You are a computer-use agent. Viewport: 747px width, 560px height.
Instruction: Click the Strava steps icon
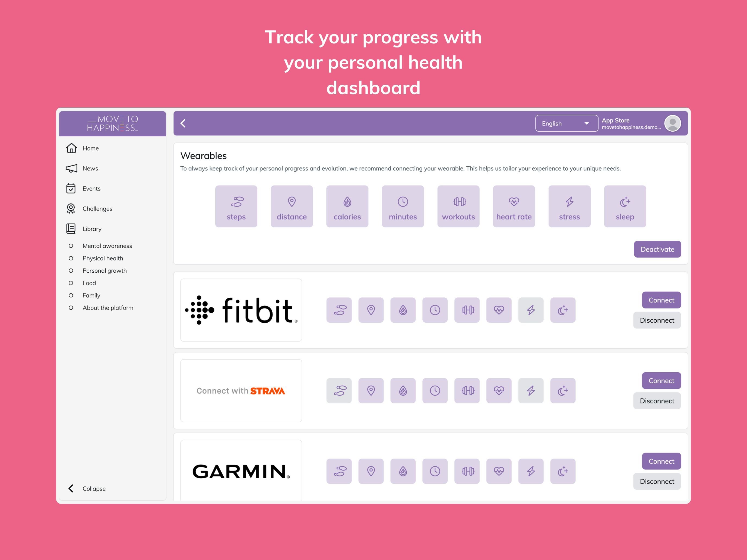(x=339, y=390)
